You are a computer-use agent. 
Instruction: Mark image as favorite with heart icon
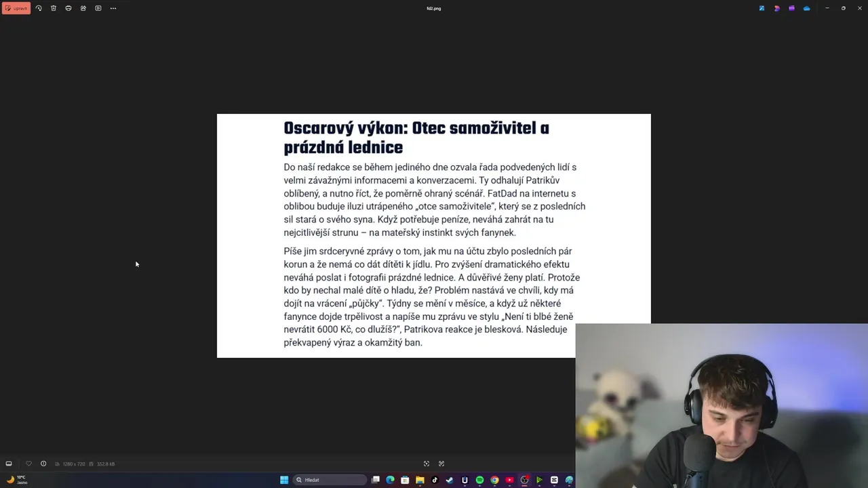tap(28, 464)
